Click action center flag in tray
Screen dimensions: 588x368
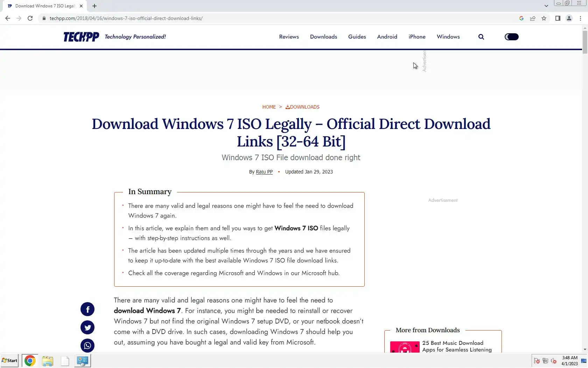[x=537, y=361]
